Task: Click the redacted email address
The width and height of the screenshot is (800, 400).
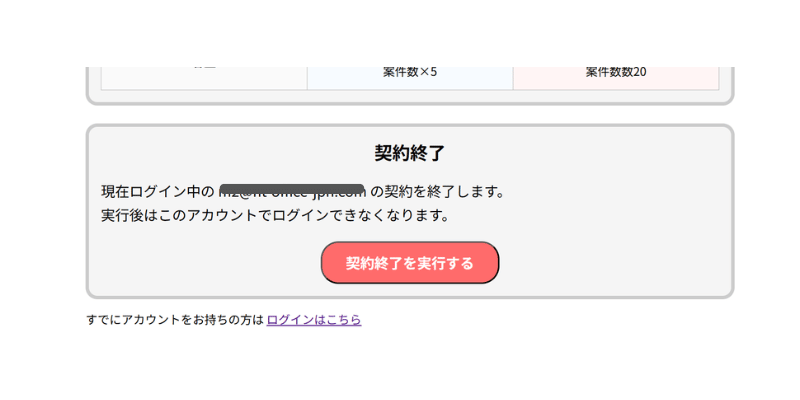Action: pyautogui.click(x=292, y=190)
